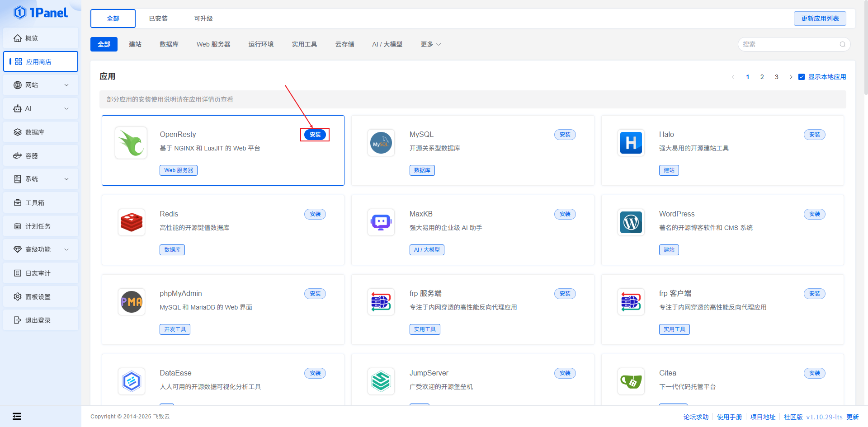Click the 容器 docker whale icon
Screen dimensions: 868x427
pyautogui.click(x=18, y=155)
